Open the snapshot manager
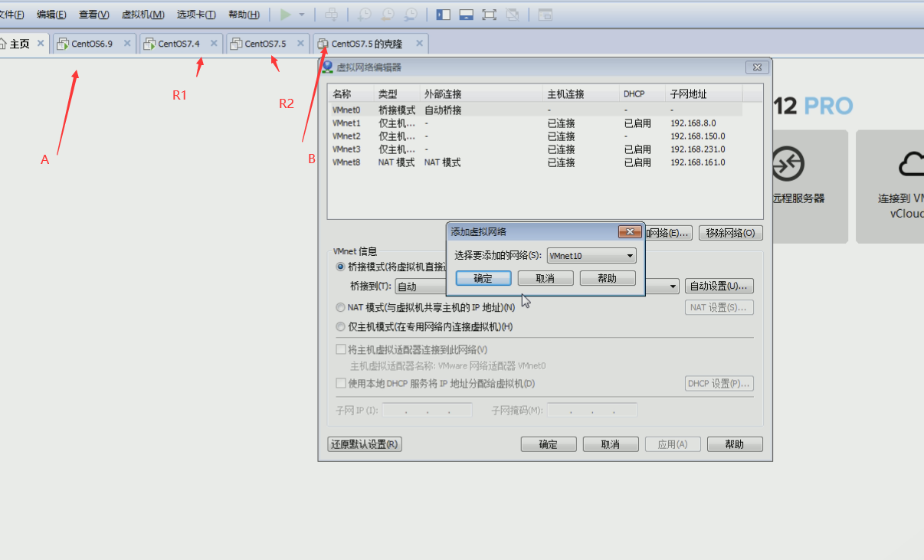 (x=411, y=14)
